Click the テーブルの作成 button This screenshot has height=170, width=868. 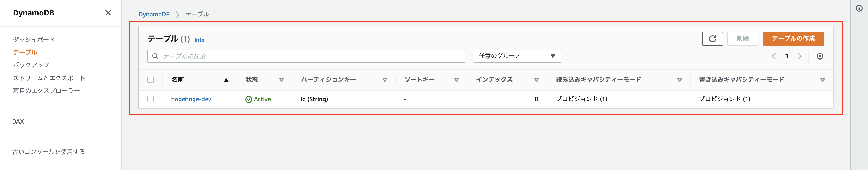point(793,39)
